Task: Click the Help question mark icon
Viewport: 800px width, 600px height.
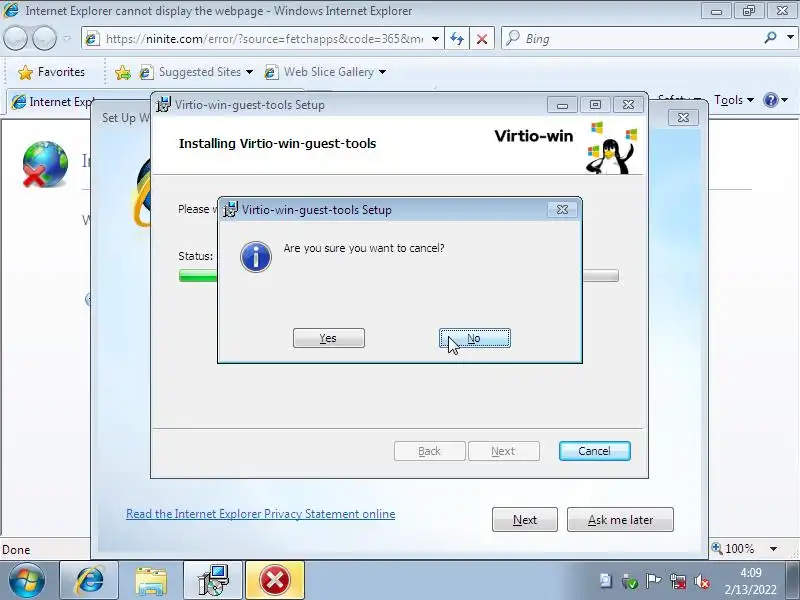Action: pos(770,100)
